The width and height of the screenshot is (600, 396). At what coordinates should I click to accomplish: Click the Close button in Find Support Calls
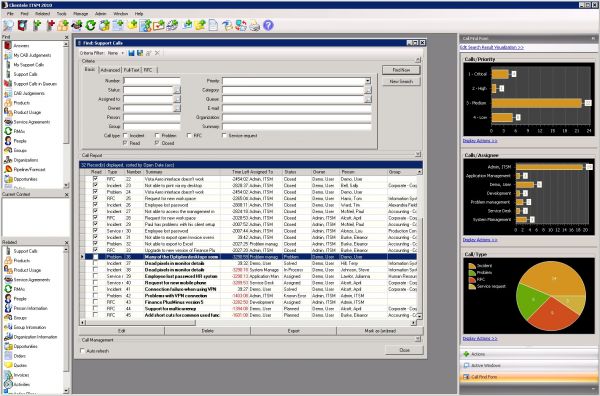click(x=404, y=350)
